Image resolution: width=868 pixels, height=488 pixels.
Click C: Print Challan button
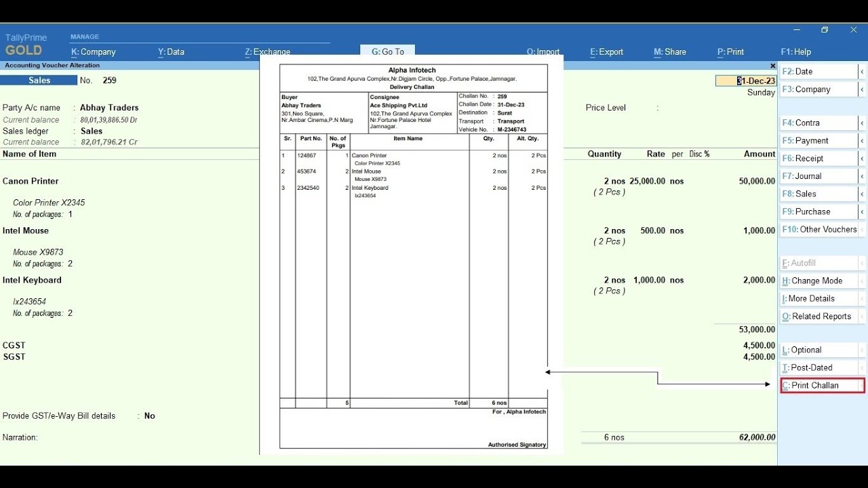click(823, 386)
